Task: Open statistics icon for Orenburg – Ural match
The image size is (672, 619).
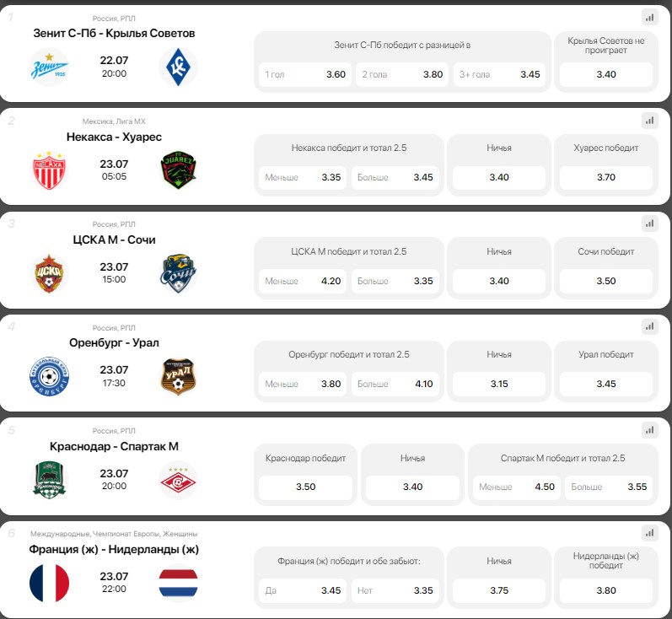Action: click(x=648, y=326)
